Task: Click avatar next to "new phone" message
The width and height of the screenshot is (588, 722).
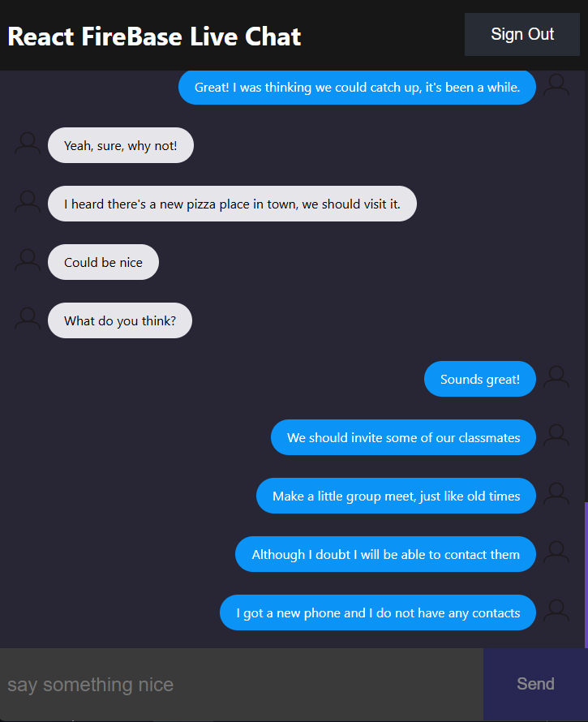Action: (556, 612)
